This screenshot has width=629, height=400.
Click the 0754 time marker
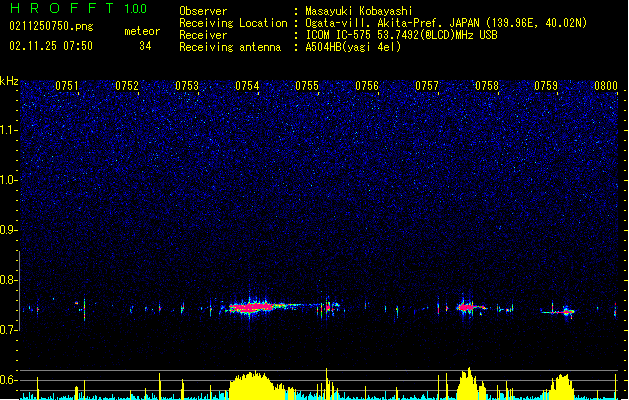(247, 86)
